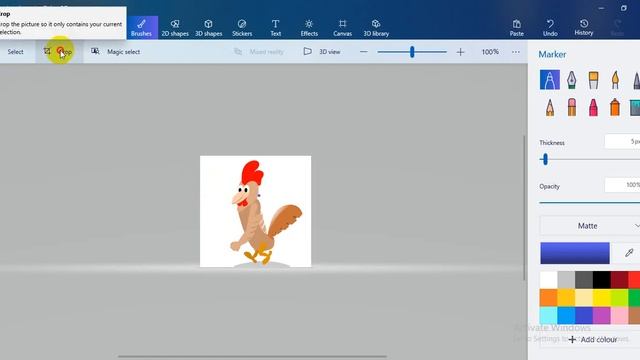The height and width of the screenshot is (360, 640).
Task: Select the Oil brush
Action: [593, 80]
